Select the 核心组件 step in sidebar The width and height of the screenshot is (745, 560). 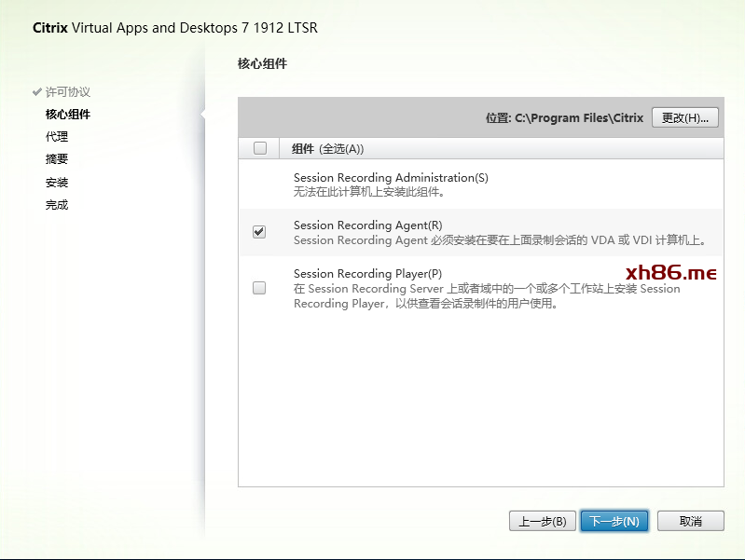click(x=68, y=115)
